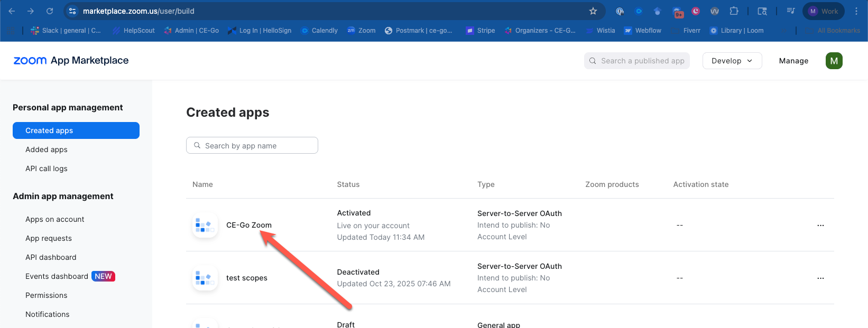This screenshot has height=328, width=868.
Task: Open the HelloSign login bookmark
Action: click(260, 31)
